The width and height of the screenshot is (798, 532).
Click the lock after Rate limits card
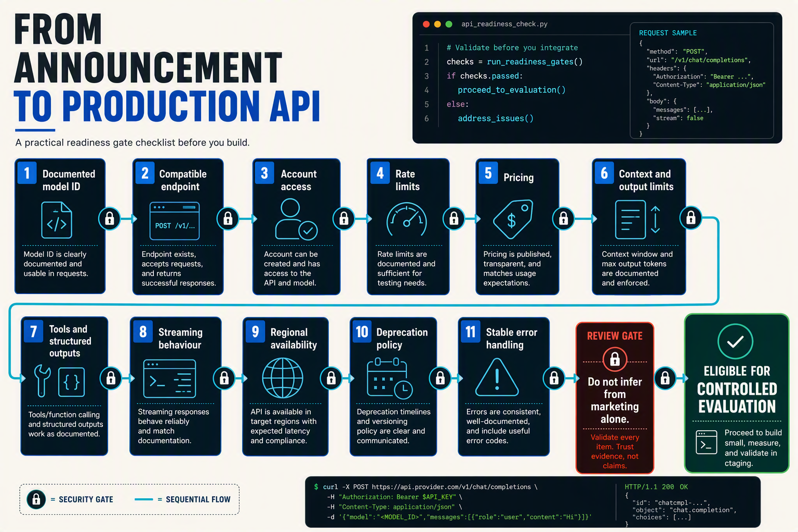454,219
